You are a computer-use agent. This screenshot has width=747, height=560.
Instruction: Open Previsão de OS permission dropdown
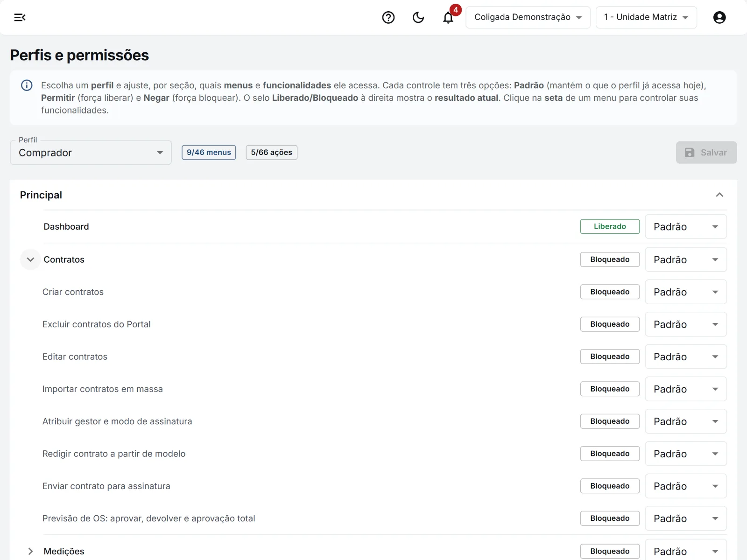686,518
